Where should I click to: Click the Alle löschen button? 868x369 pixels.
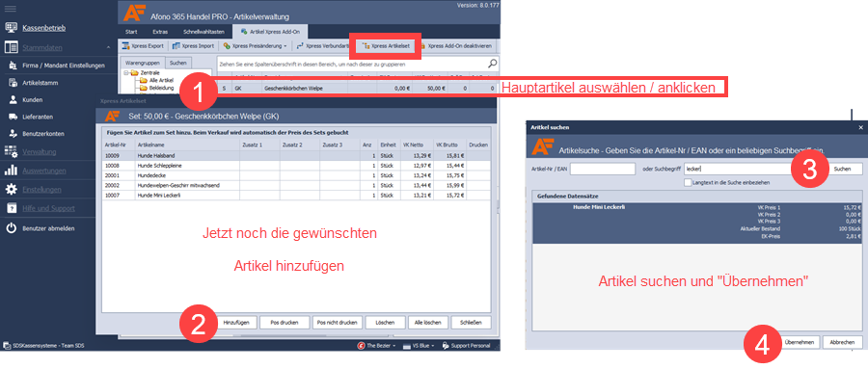pyautogui.click(x=427, y=322)
